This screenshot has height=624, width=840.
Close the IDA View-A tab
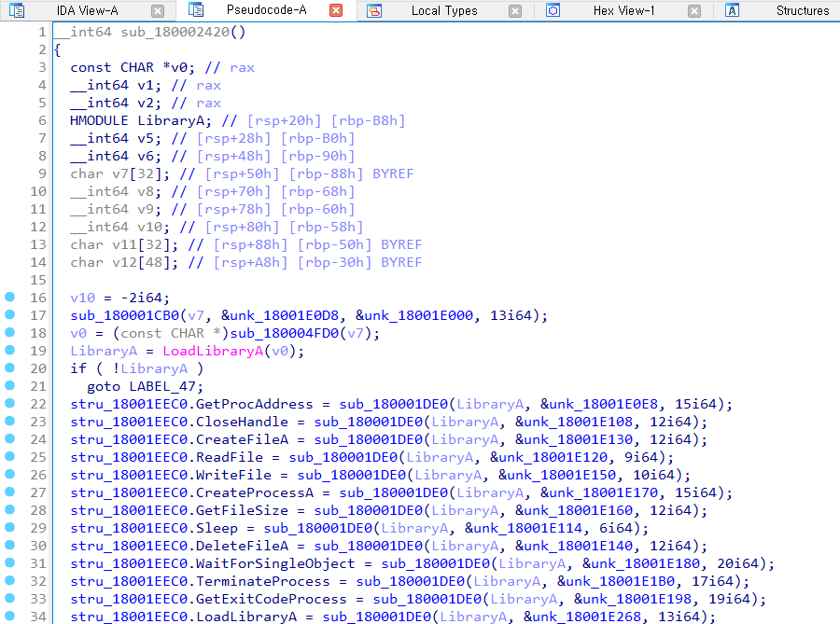(158, 10)
